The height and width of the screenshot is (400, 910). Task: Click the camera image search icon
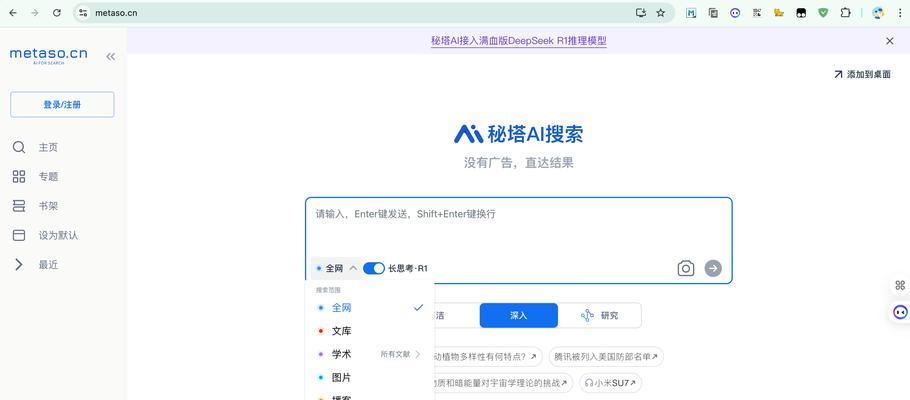tap(685, 268)
